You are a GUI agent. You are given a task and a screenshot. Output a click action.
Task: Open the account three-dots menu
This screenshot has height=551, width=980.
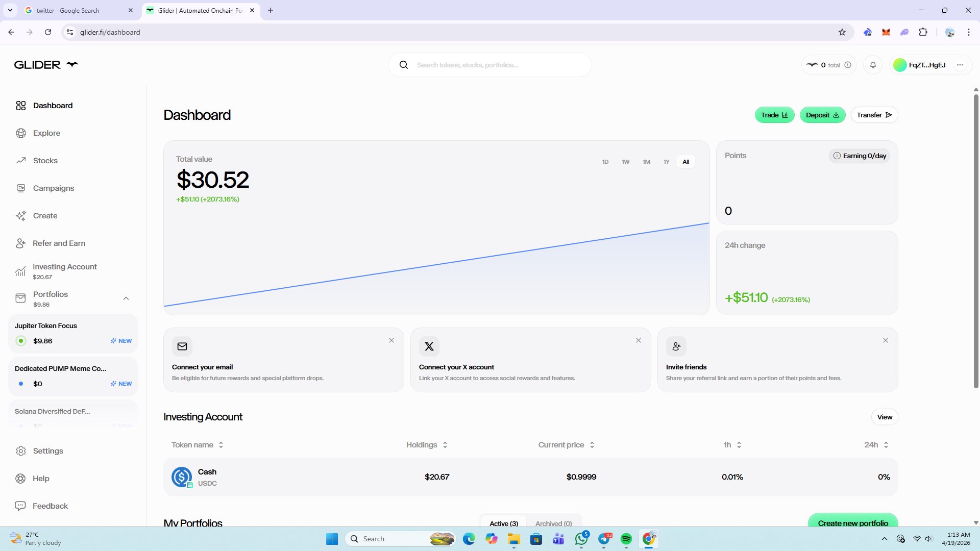960,65
